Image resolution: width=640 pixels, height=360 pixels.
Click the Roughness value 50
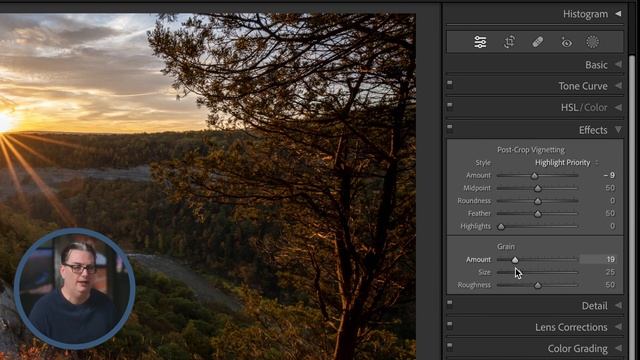click(x=610, y=284)
